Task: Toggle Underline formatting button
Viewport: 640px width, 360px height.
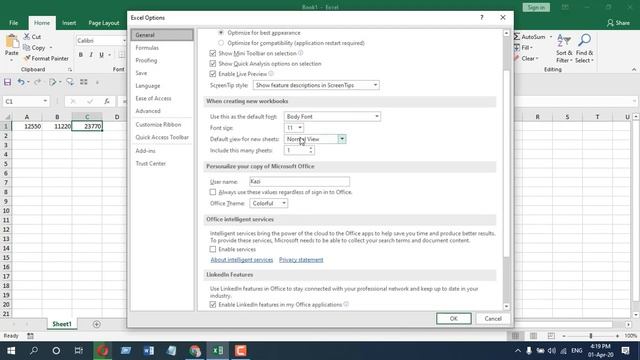Action: click(x=101, y=55)
